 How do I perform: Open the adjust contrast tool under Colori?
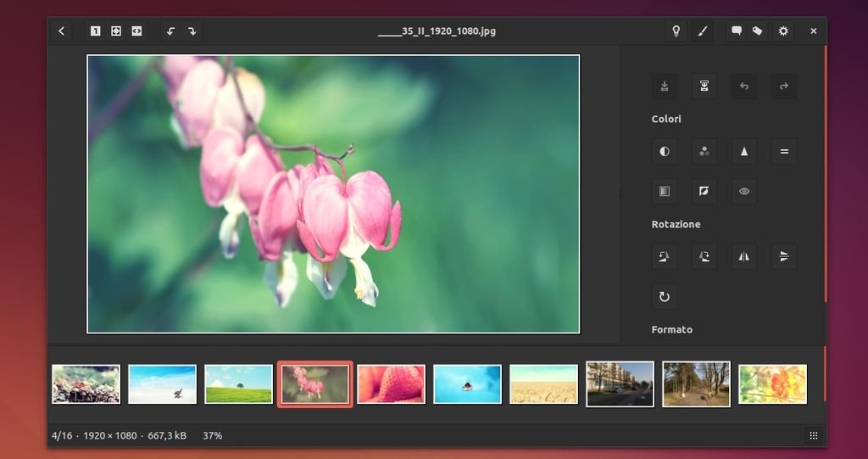coord(665,151)
